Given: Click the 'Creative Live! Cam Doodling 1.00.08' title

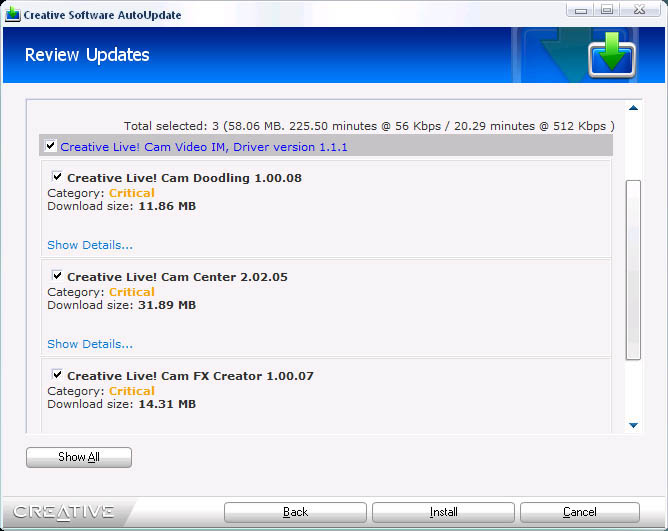Looking at the screenshot, I should tap(184, 178).
